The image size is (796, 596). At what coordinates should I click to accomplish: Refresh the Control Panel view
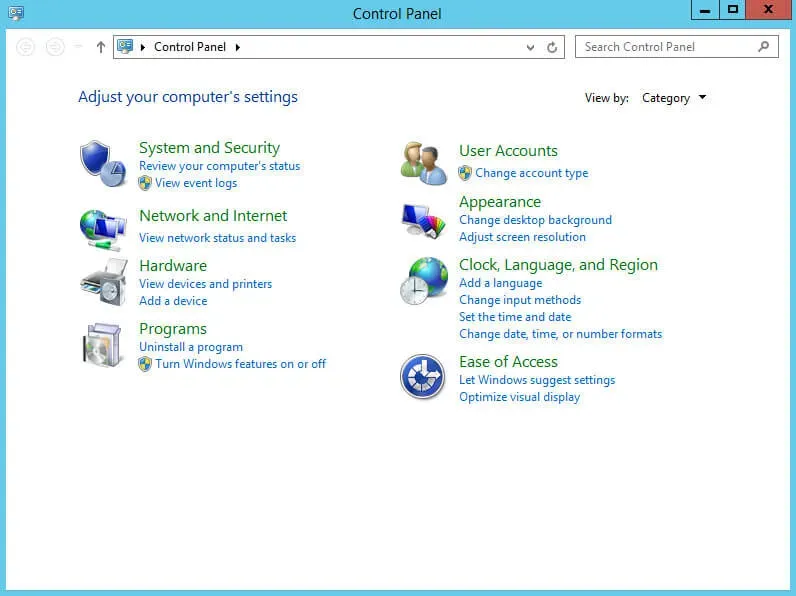click(x=552, y=47)
